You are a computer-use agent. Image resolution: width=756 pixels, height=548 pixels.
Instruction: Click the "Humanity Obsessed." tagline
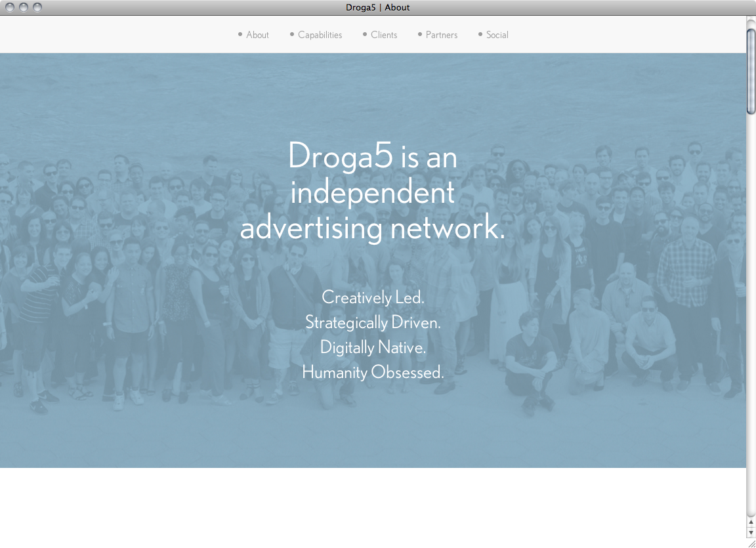tap(373, 373)
